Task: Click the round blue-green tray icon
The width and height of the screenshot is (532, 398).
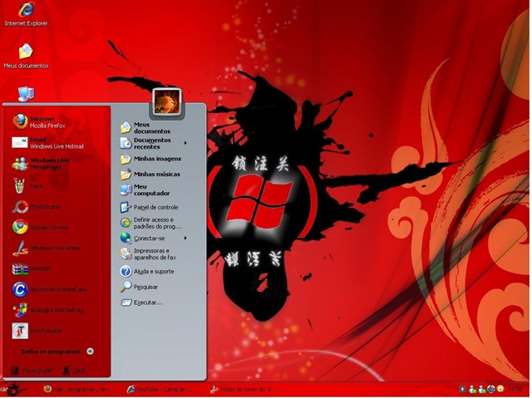Action: [x=491, y=389]
